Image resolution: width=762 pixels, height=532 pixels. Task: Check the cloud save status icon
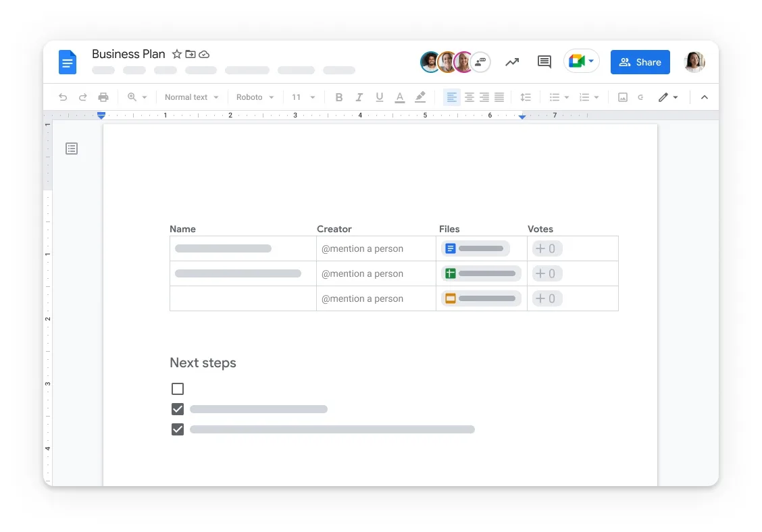tap(204, 55)
